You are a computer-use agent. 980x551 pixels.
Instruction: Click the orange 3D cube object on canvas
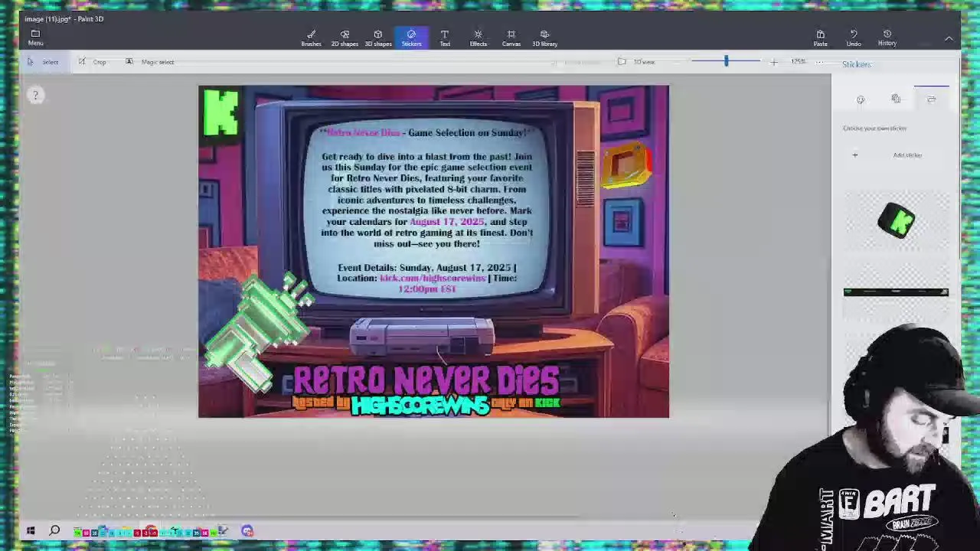click(627, 166)
